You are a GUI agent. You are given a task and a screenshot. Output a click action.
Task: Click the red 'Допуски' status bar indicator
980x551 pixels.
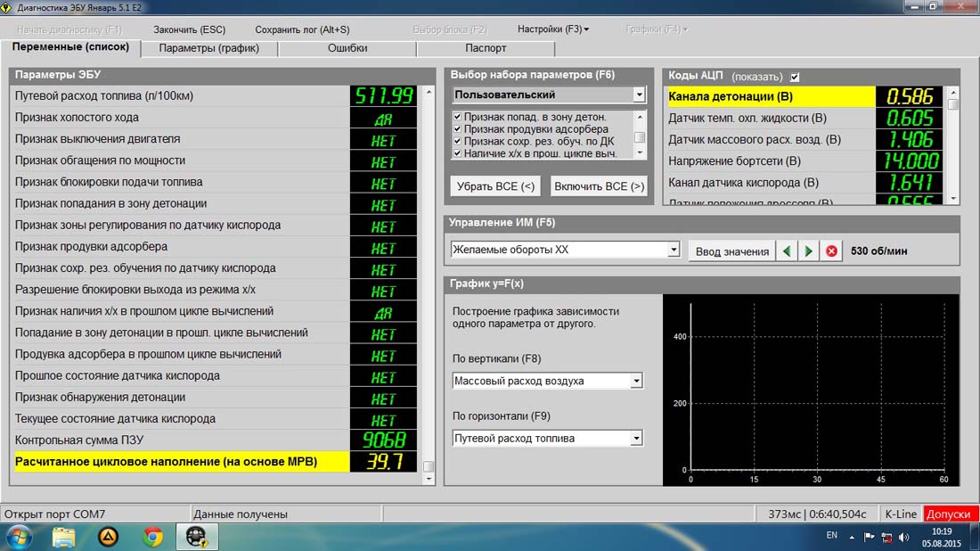pyautogui.click(x=951, y=514)
